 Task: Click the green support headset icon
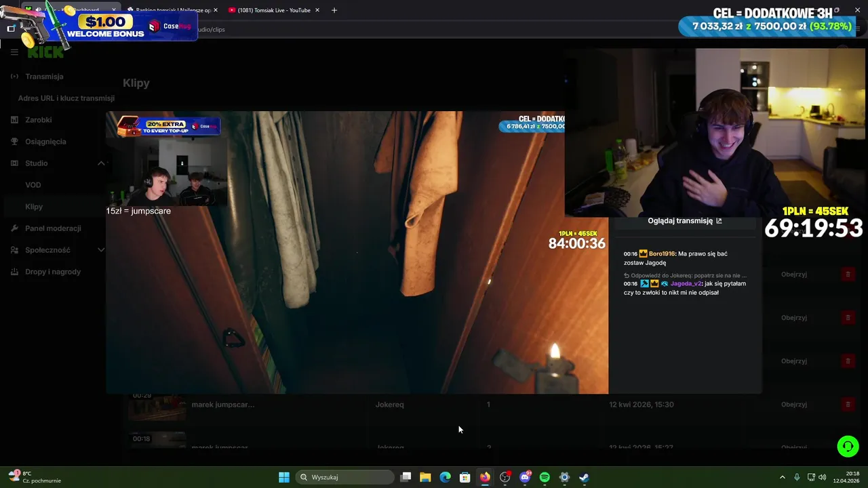[848, 447]
